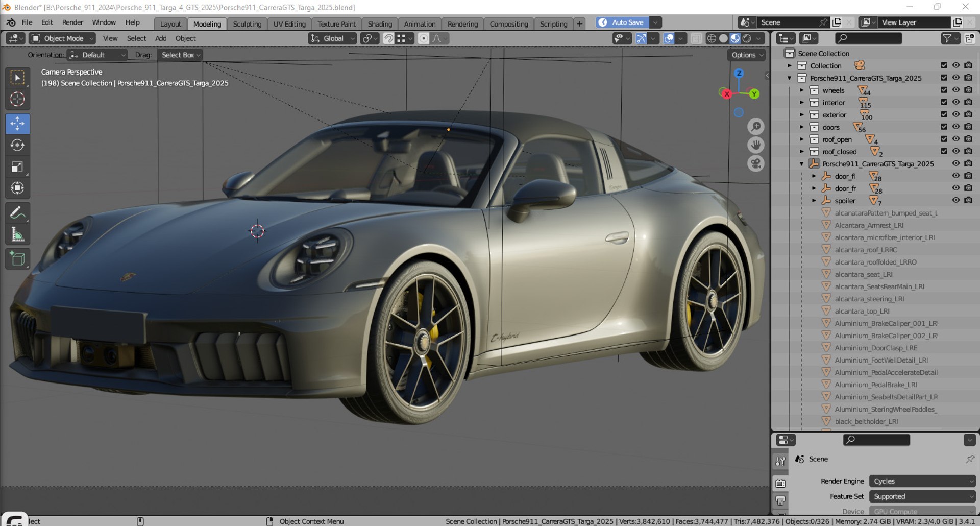Open the Orientation Default dropdown
Screen dimensions: 980x526
(97, 55)
